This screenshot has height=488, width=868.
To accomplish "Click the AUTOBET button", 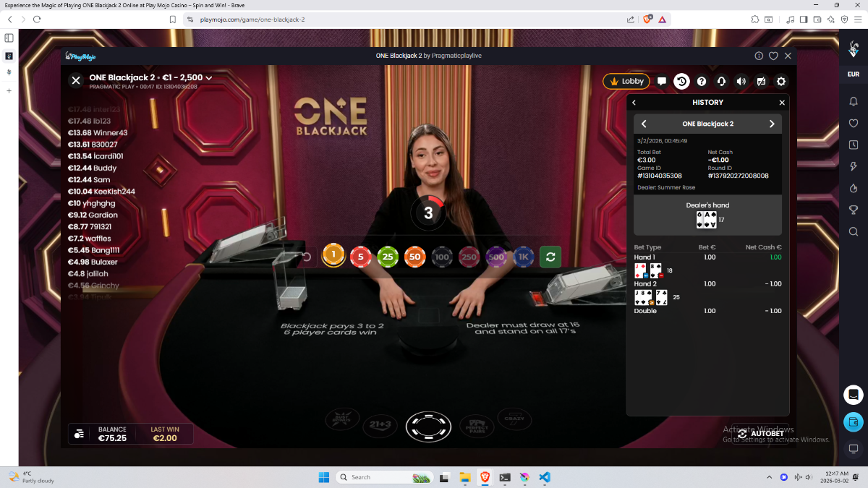I will pyautogui.click(x=760, y=434).
